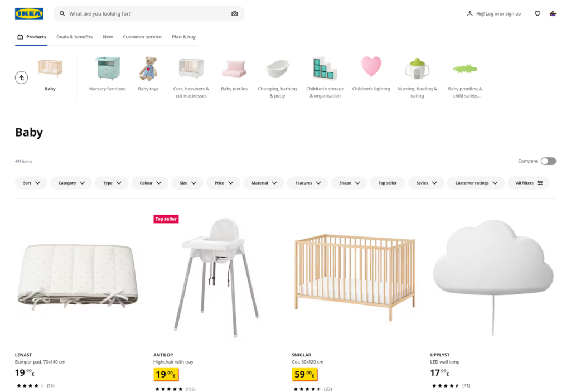The image size is (571, 392).
Task: Open the Customer service tab
Action: click(x=142, y=37)
